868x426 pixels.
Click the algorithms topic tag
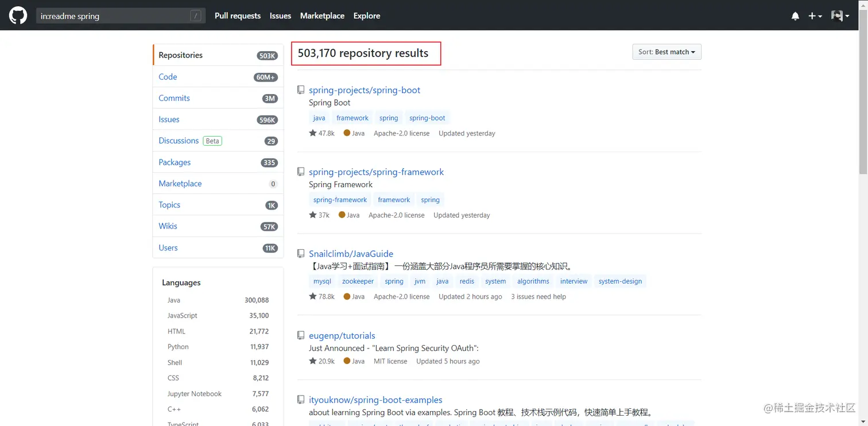tap(533, 281)
